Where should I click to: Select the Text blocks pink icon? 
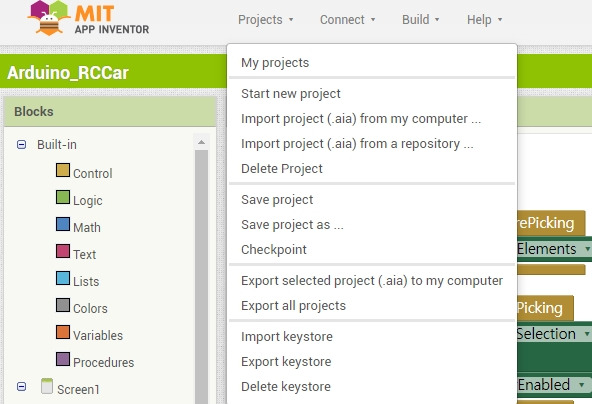[63, 251]
